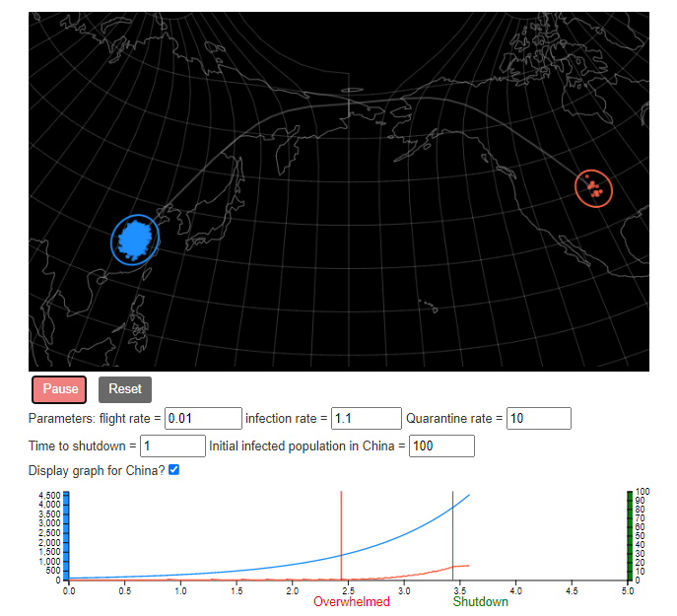Select the 'Parameters: flight rate =' label

(95, 418)
